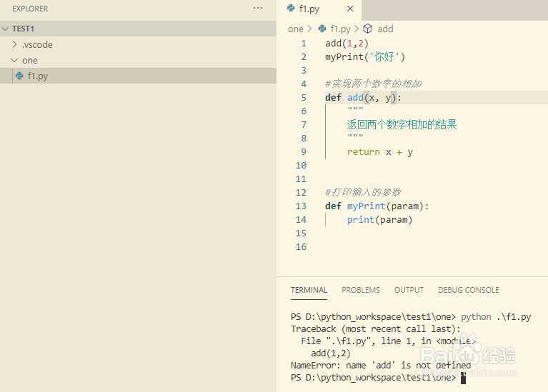Click the comment #打印输入的参数
The width and height of the screenshot is (548, 392).
tap(363, 192)
